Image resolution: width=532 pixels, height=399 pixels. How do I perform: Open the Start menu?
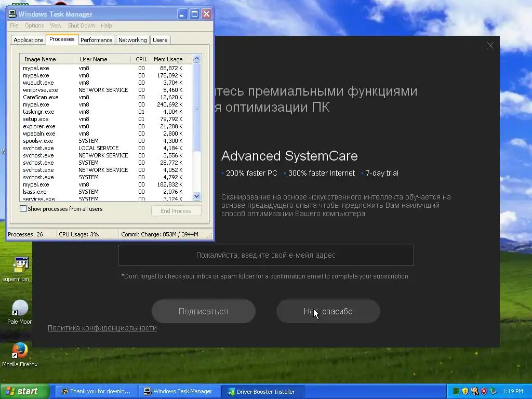point(24,391)
